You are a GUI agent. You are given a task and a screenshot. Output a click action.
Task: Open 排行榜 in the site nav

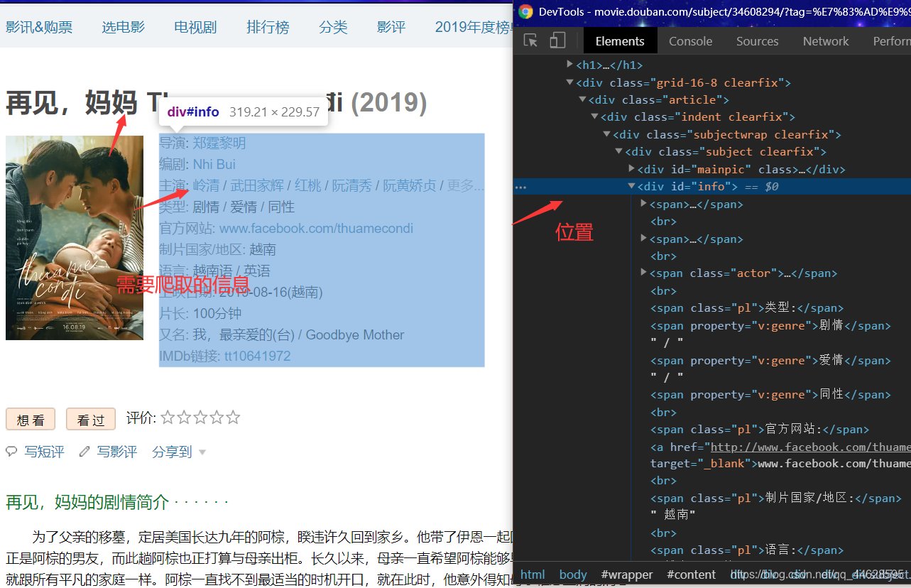pyautogui.click(x=268, y=28)
